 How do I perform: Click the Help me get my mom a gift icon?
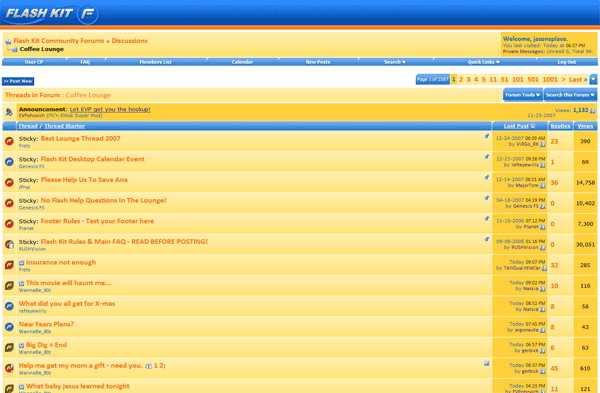9,369
